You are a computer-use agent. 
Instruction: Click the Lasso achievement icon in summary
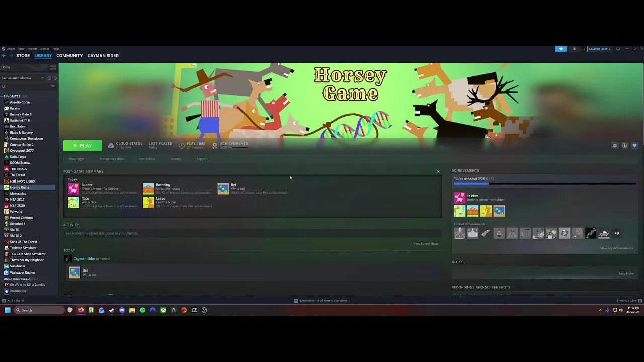[148, 202]
